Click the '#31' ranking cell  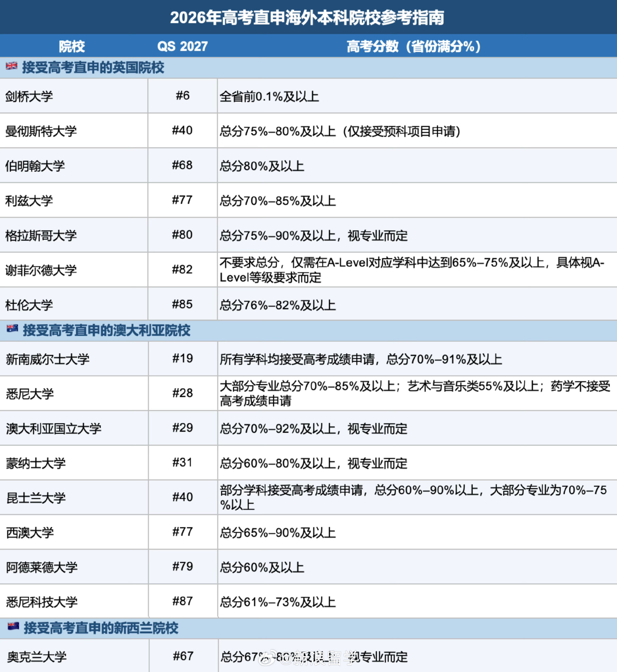[x=183, y=462]
